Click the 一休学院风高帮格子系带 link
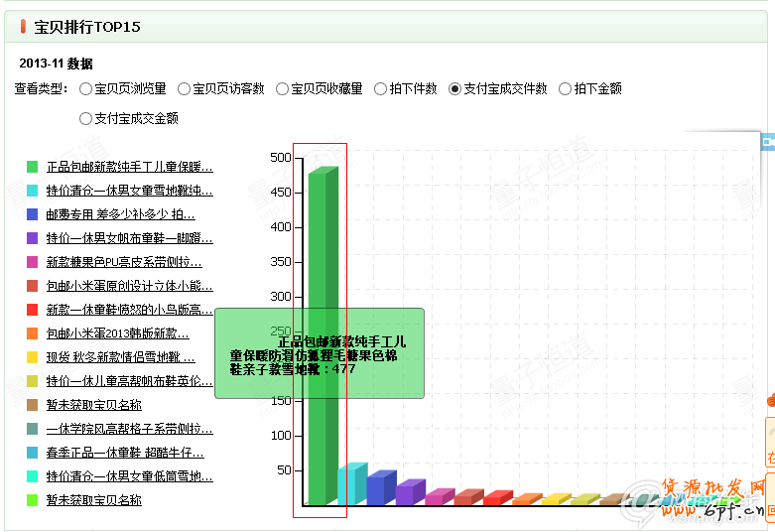This screenshot has width=775, height=532. point(129,429)
